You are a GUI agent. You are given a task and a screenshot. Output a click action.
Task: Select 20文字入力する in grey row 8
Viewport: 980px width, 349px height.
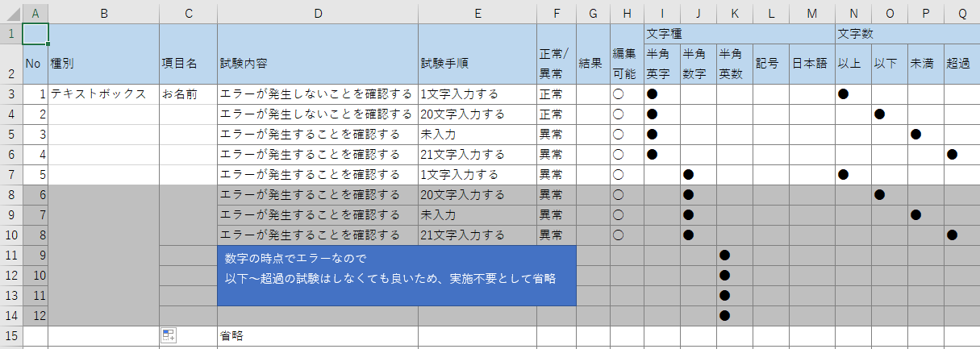click(x=477, y=194)
